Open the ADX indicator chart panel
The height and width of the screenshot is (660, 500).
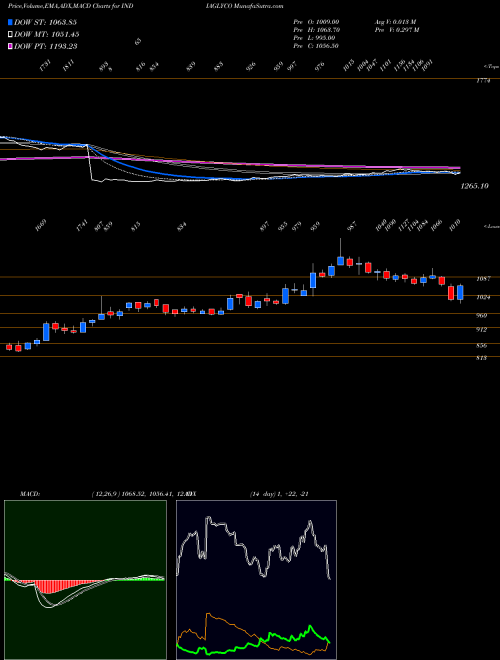coord(256,580)
